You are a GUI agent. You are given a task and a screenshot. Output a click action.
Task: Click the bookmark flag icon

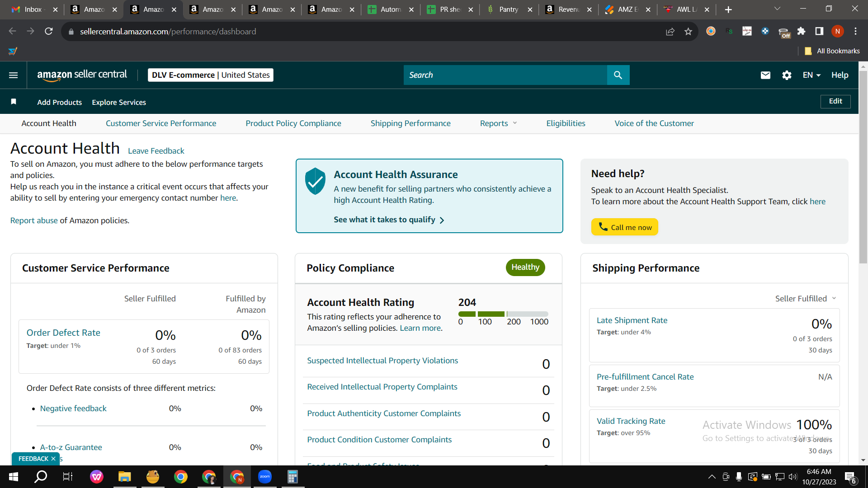tap(14, 102)
